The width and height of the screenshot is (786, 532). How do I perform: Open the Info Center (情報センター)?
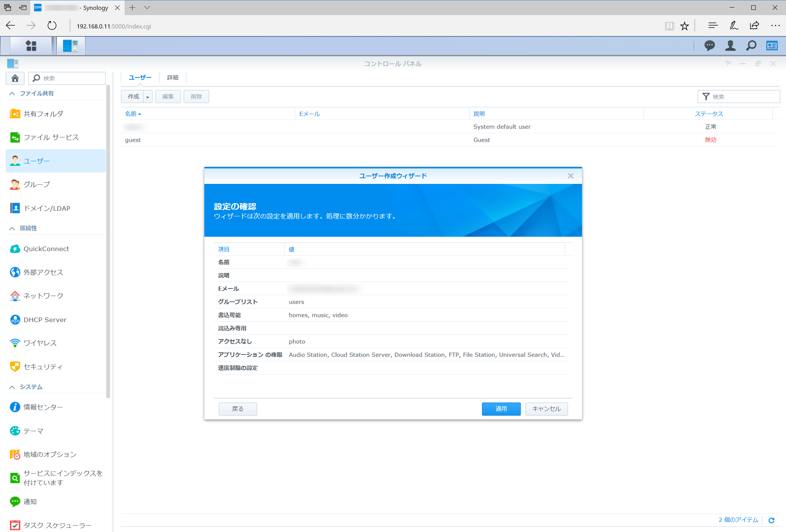tap(43, 407)
